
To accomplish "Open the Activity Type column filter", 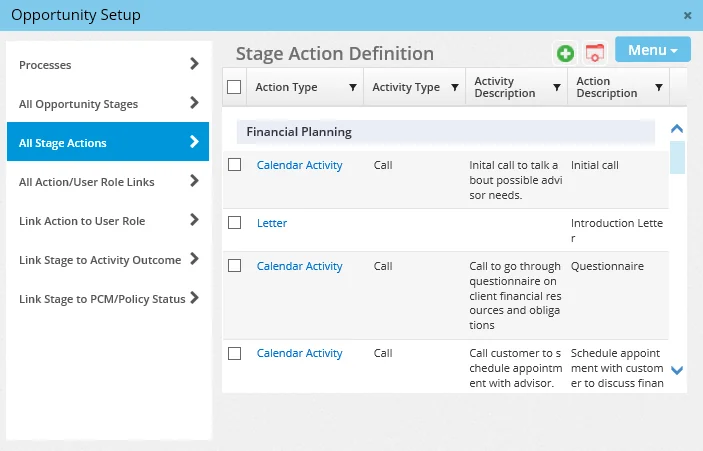I will coord(455,87).
